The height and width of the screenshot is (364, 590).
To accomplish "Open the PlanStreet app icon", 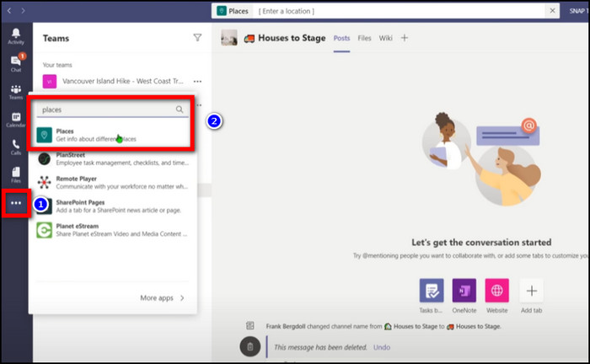I will point(44,158).
